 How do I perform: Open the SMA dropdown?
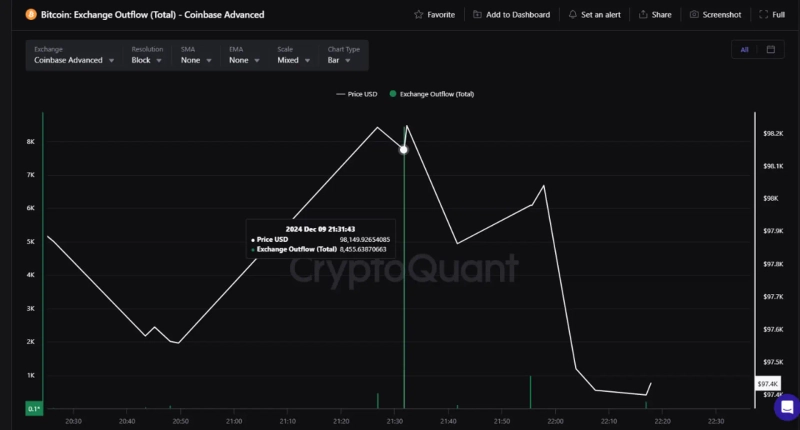[196, 60]
